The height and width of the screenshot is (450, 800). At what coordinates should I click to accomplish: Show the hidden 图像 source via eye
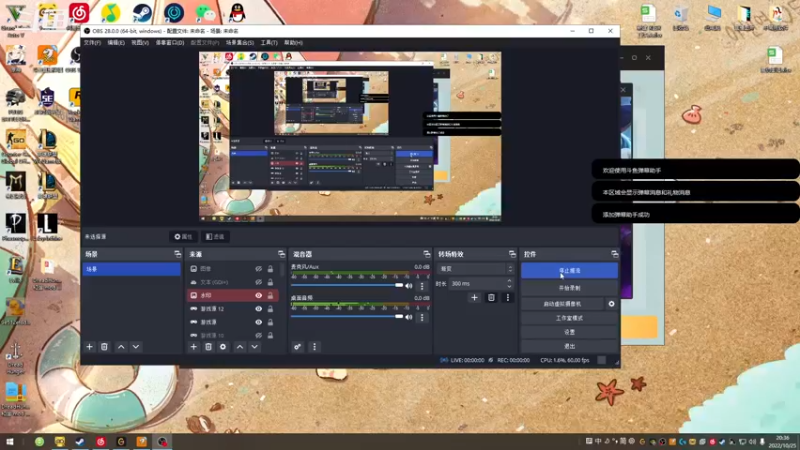259,269
